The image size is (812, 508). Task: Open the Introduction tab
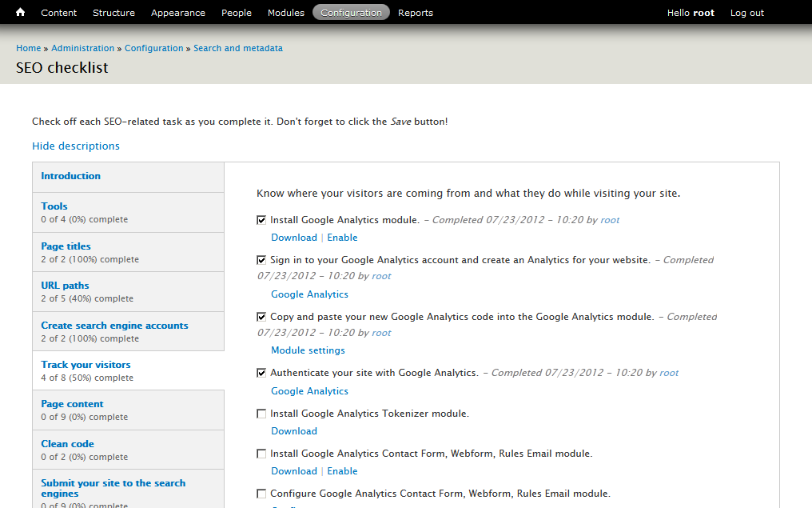pos(70,176)
